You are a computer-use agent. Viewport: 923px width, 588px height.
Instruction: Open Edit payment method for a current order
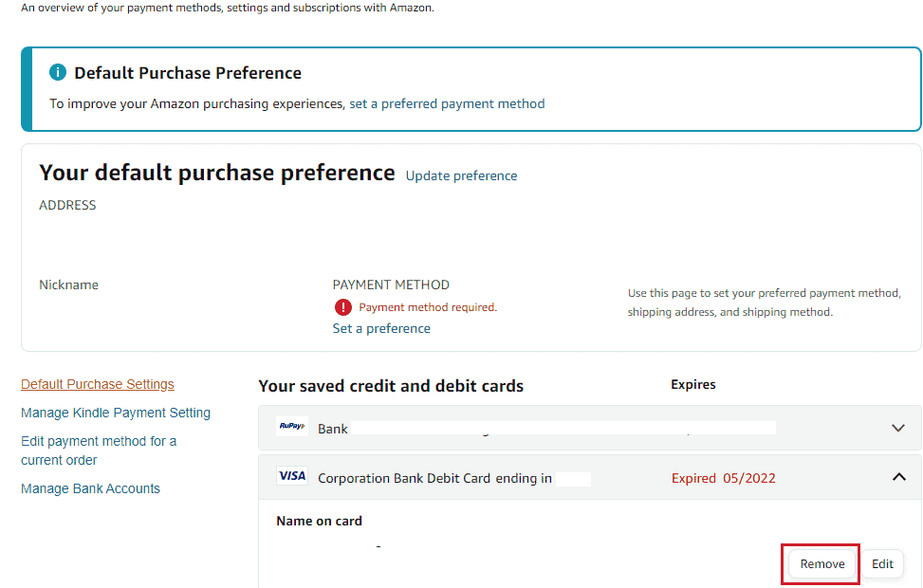[98, 441]
